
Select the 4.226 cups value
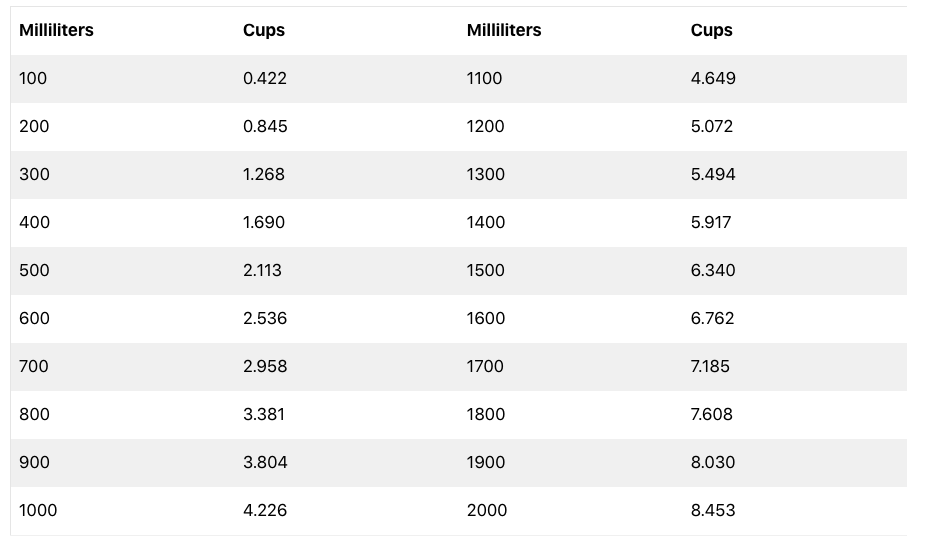(265, 510)
